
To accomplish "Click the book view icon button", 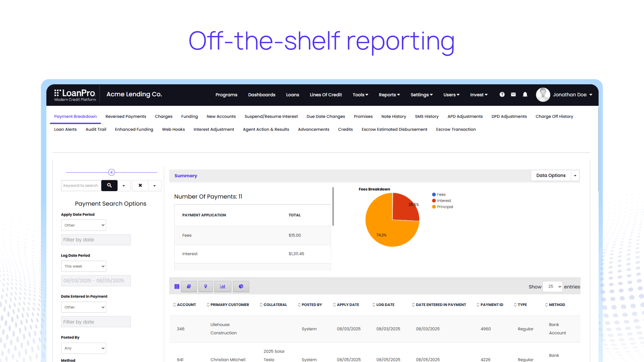I will (x=189, y=286).
